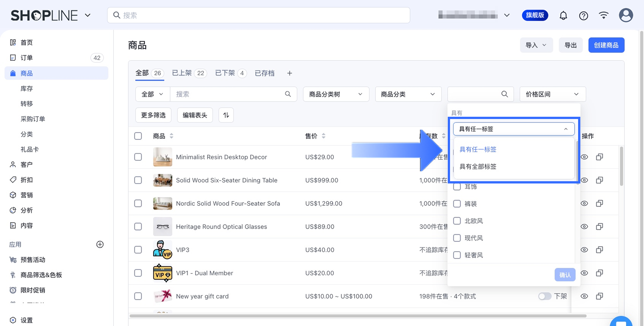Click the 更多筛选 button
This screenshot has width=644, height=326.
[x=153, y=115]
